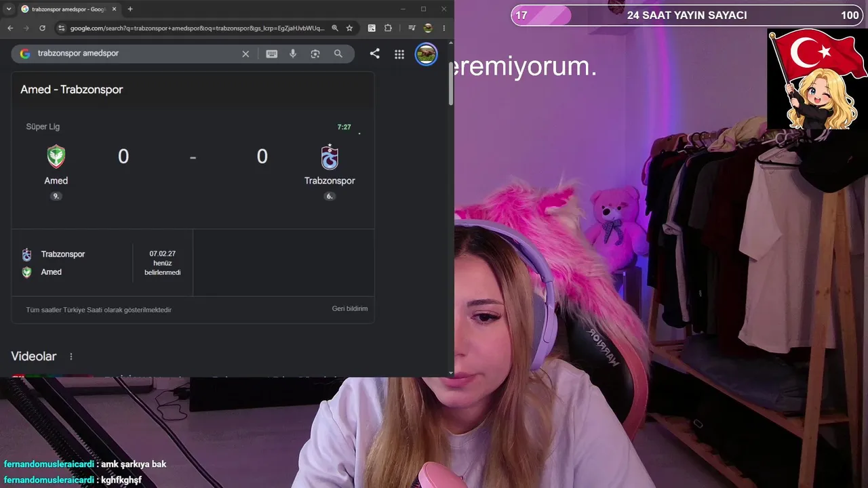
Task: Click Amed's league position badge 9.
Action: pyautogui.click(x=56, y=197)
